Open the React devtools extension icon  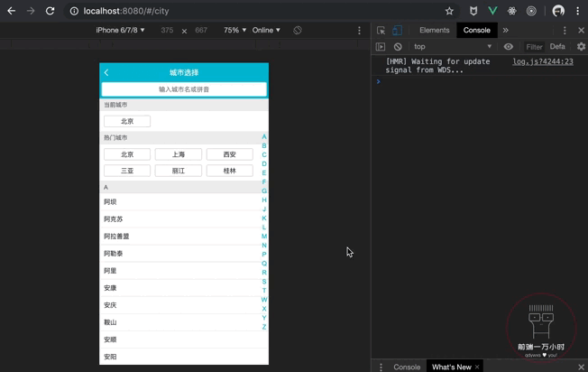[x=512, y=11]
